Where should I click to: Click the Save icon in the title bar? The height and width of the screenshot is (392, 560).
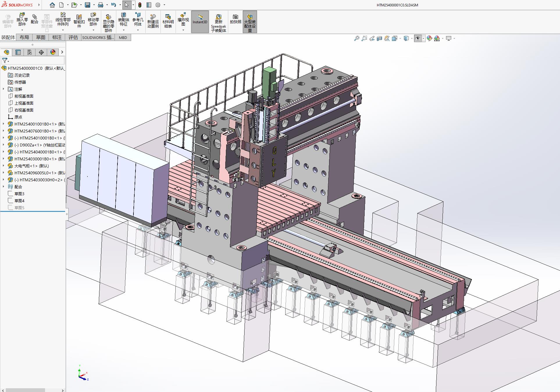click(88, 5)
